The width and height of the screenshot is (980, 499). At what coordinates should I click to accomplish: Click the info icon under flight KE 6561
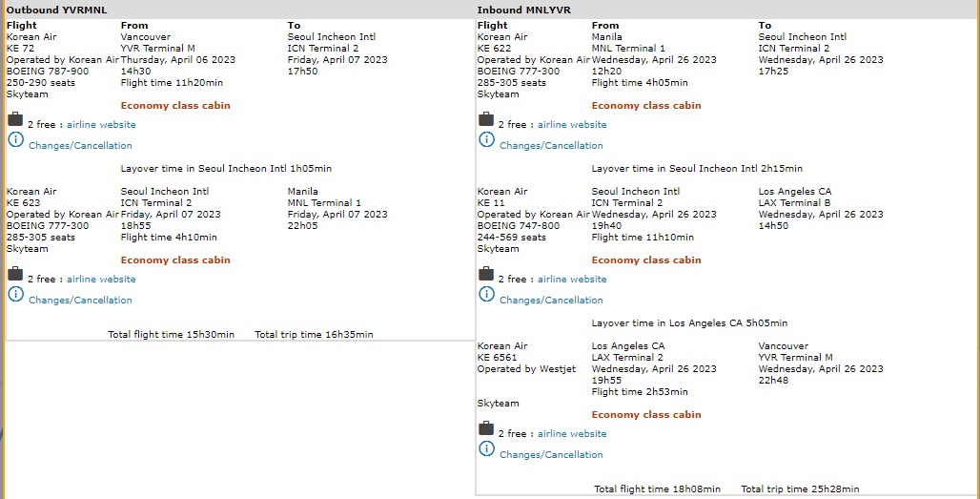tap(486, 448)
